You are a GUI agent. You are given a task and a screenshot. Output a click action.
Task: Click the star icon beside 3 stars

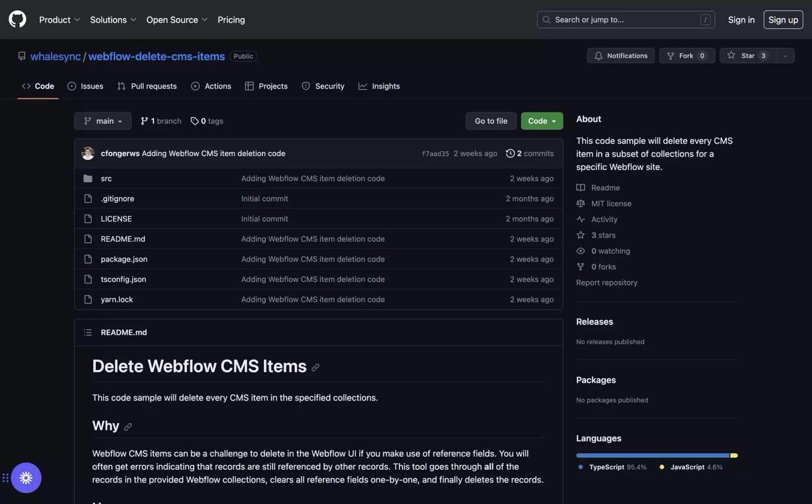(x=581, y=235)
